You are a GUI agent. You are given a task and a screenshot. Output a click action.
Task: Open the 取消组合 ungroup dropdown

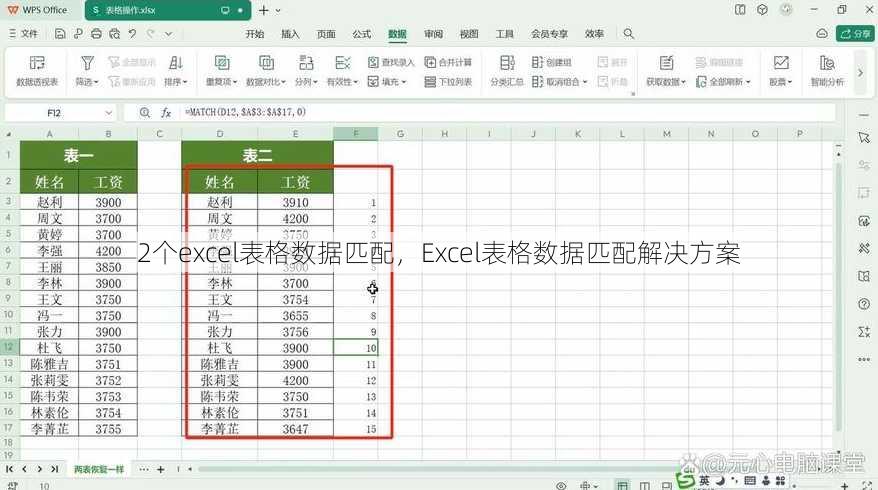click(x=559, y=82)
